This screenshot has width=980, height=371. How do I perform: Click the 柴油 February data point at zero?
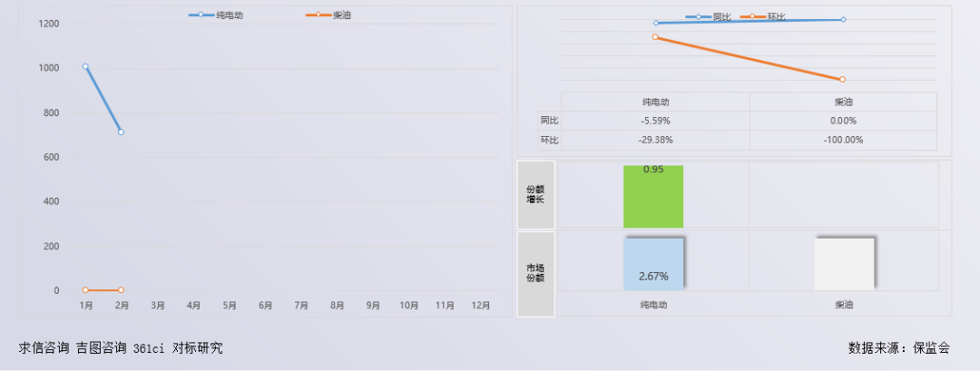coord(121,290)
